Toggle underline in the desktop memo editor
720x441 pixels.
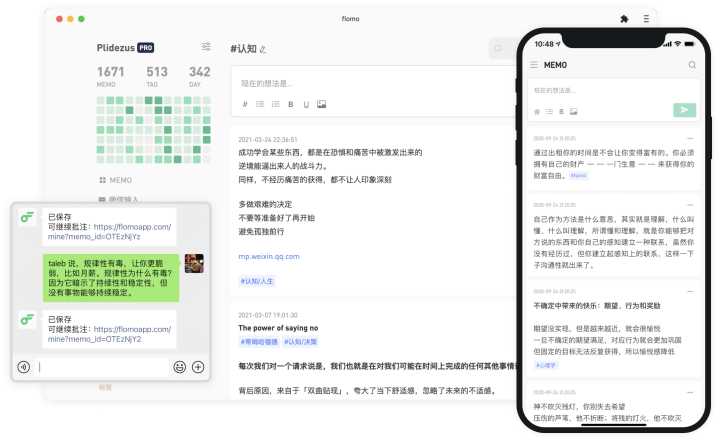coord(306,104)
